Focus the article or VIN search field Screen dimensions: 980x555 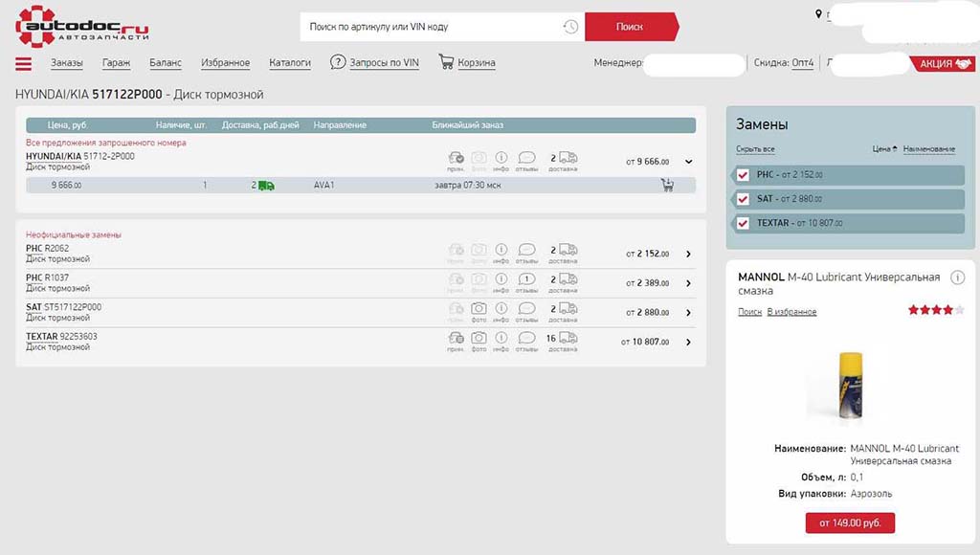pos(431,27)
